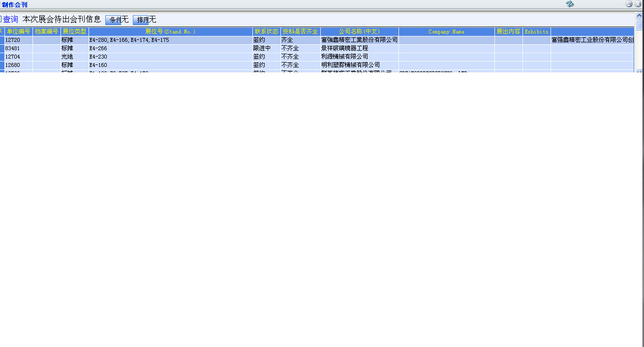Click the vertical scrollbar thumb

point(640,25)
